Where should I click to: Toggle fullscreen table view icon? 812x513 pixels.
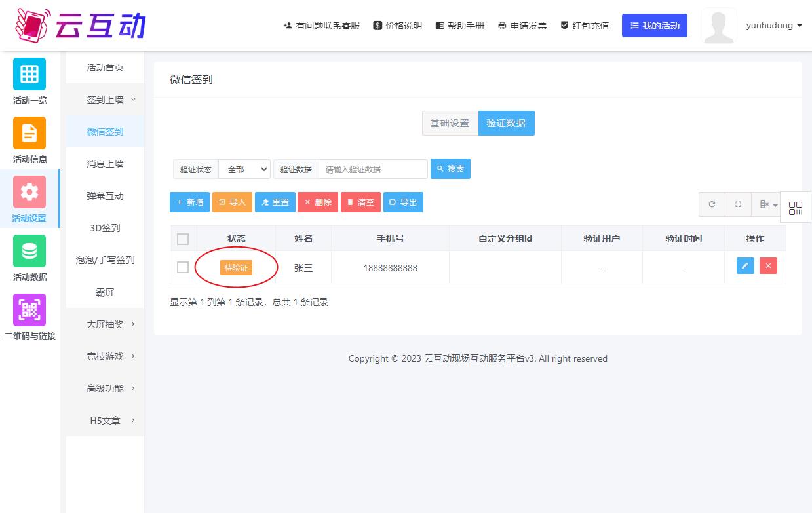click(738, 204)
